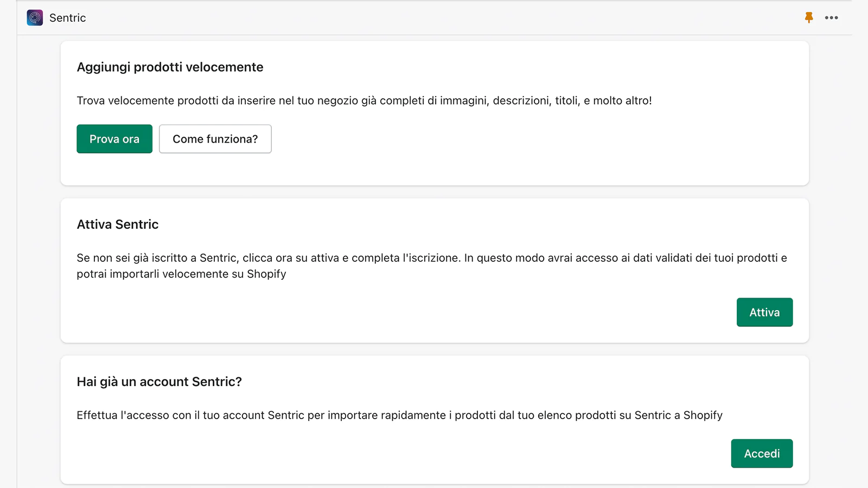This screenshot has width=868, height=488.
Task: Click gray gap between first two cards
Action: (x=434, y=192)
